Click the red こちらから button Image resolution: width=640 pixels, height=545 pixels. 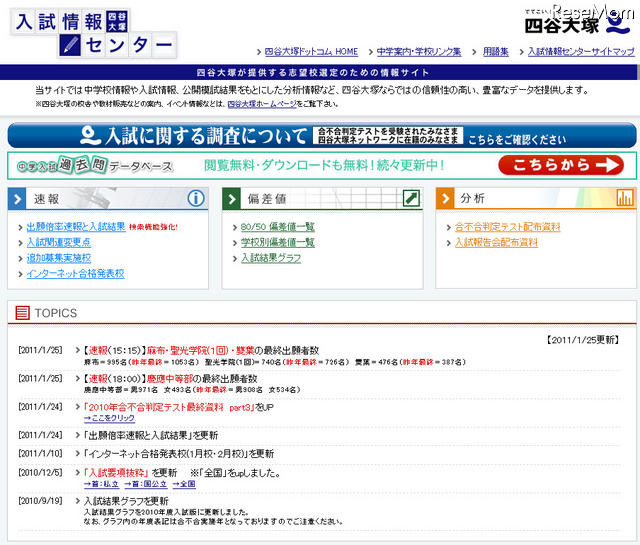pyautogui.click(x=561, y=165)
